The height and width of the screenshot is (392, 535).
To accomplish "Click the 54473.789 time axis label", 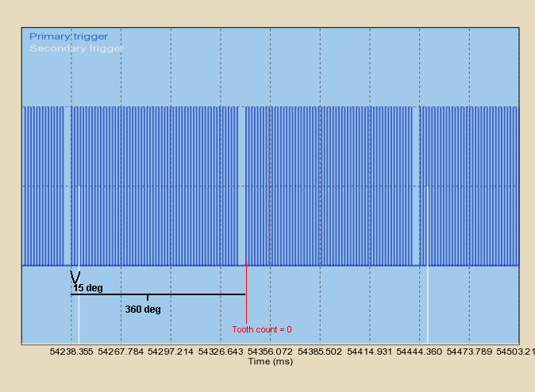I will [x=469, y=351].
